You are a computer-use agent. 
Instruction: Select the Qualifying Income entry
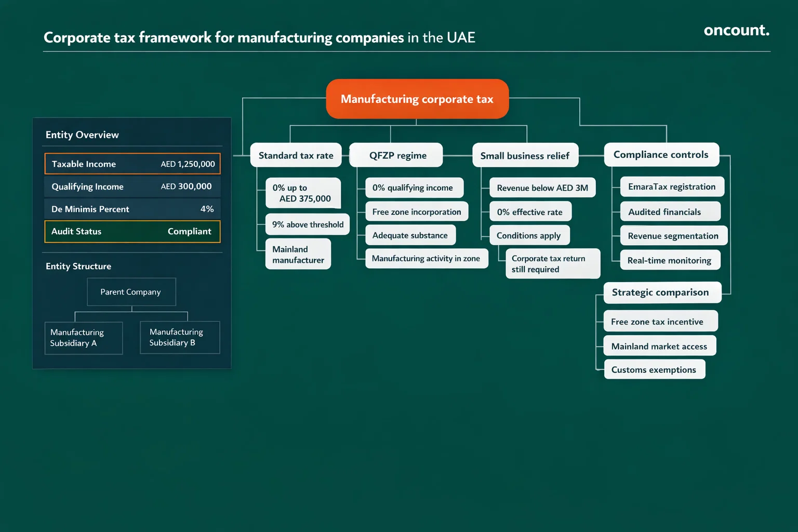[x=132, y=187]
